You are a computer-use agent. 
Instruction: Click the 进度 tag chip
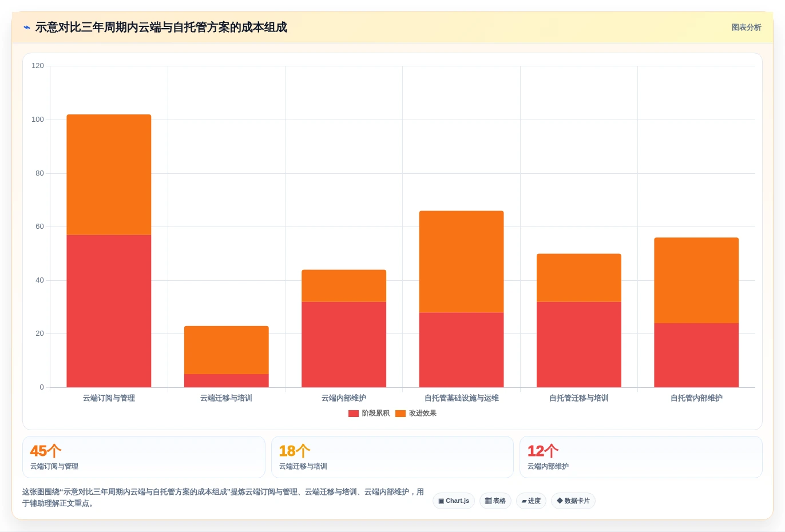tap(531, 501)
